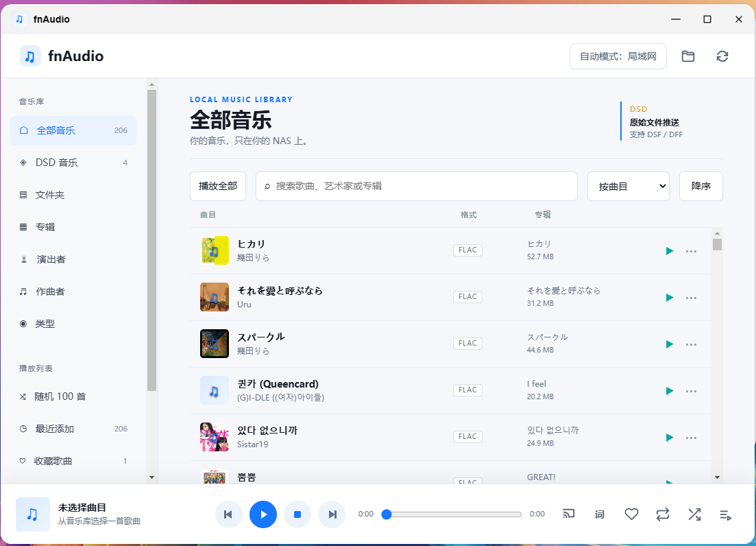756x546 pixels.
Task: Open the 按曲目 sort dropdown
Action: point(629,186)
